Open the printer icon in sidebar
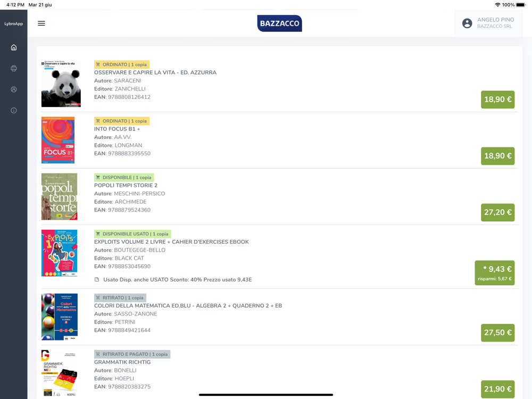Image resolution: width=532 pixels, height=399 pixels. click(14, 69)
